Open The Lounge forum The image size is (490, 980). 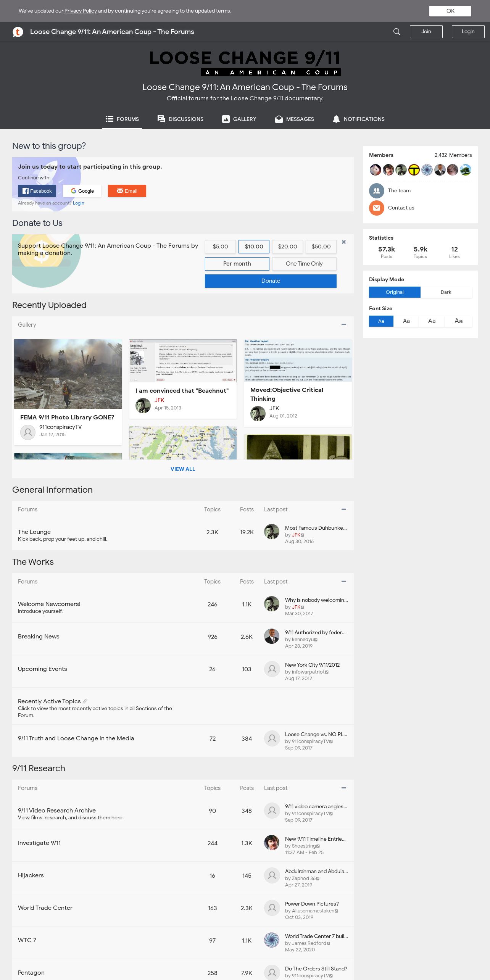click(34, 532)
